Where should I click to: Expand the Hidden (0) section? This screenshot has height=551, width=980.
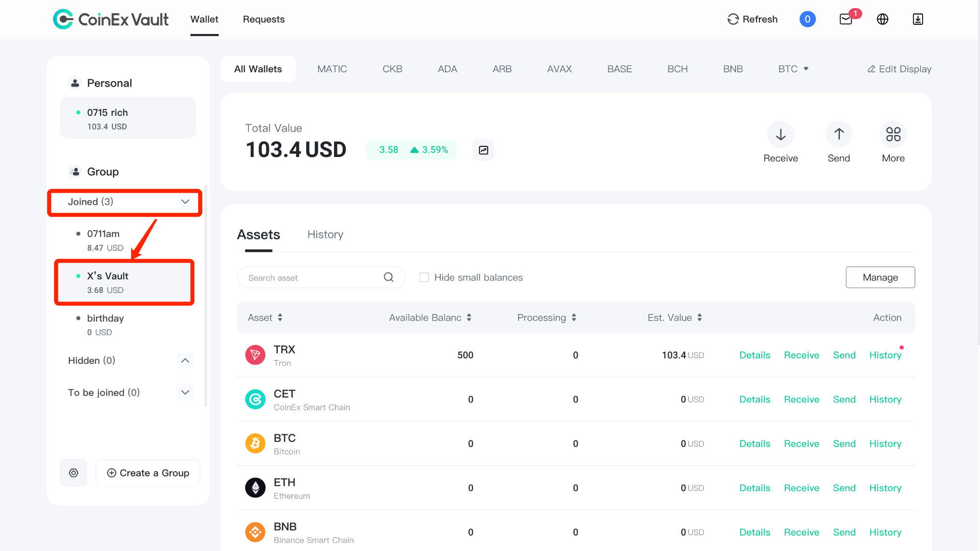click(x=185, y=360)
